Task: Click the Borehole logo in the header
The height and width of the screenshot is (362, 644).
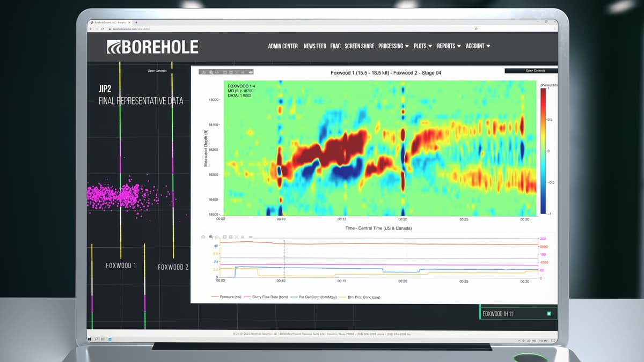Action: coord(153,47)
